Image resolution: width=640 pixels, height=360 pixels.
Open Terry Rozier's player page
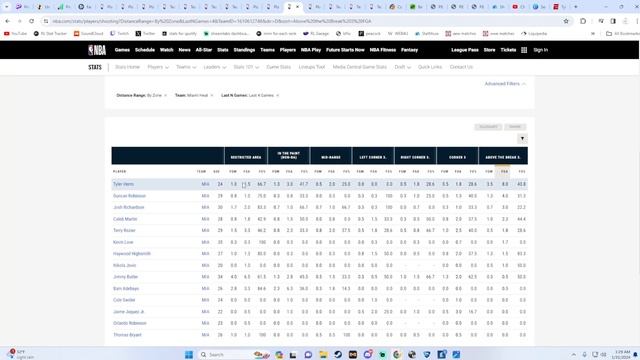point(124,230)
